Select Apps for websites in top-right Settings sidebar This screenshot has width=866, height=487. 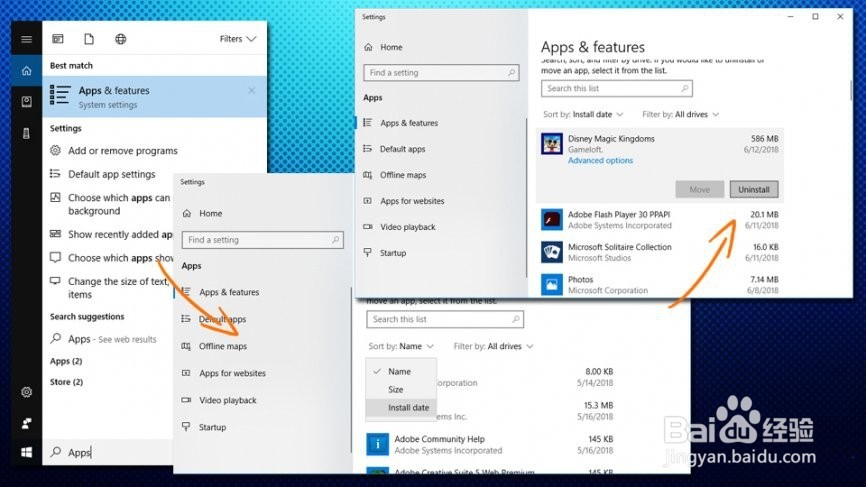(x=412, y=200)
